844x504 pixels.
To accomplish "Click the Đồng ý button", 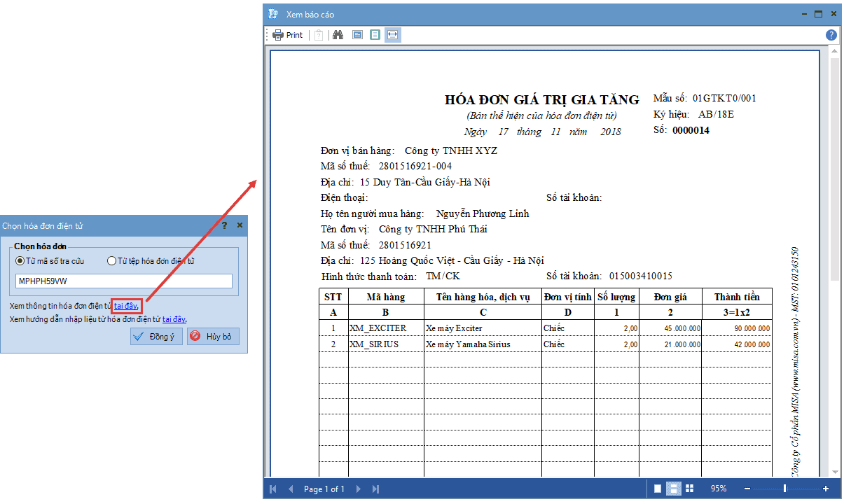I will click(156, 337).
